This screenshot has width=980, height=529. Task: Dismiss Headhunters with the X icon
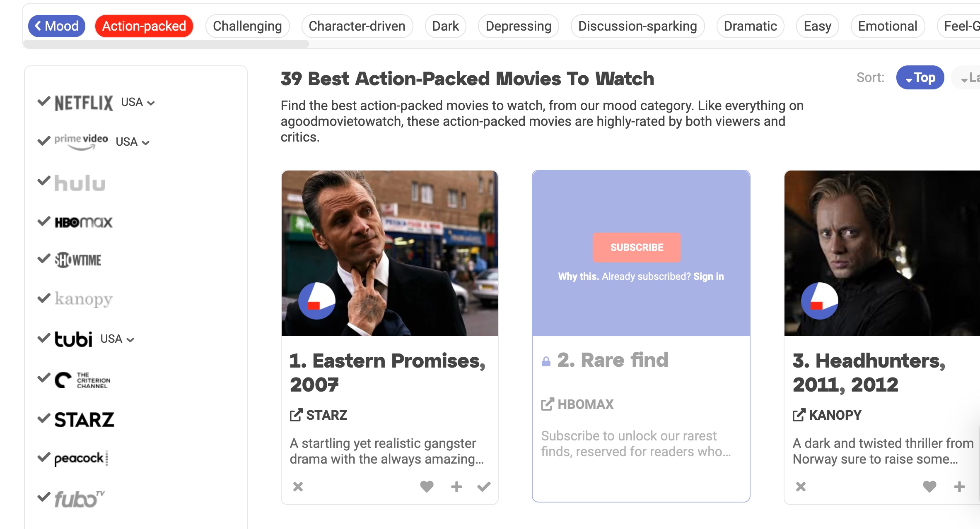(x=801, y=486)
